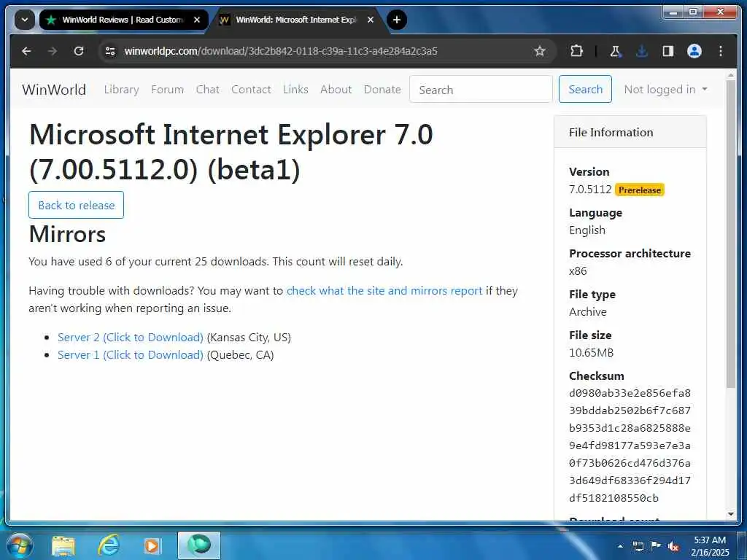
Task: Click the version value 7.0.5112
Action: click(x=589, y=190)
